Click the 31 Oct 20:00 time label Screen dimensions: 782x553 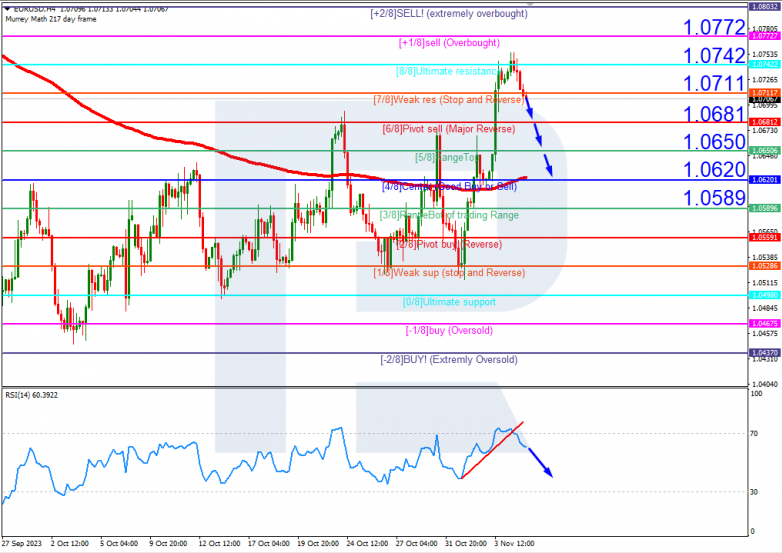[466, 544]
